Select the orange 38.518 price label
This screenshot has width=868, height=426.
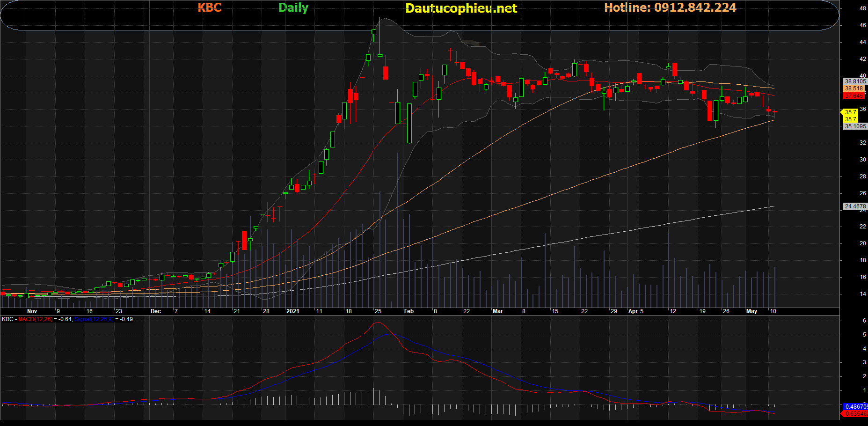(854, 88)
